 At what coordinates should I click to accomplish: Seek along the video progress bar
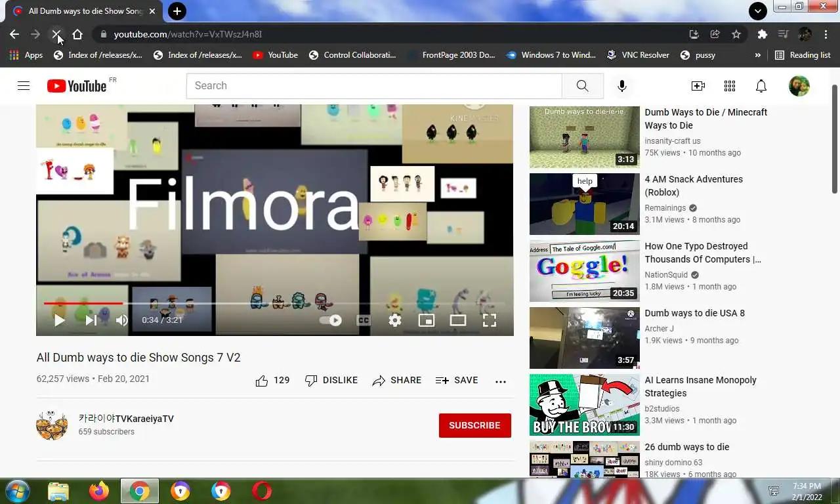pos(274,303)
